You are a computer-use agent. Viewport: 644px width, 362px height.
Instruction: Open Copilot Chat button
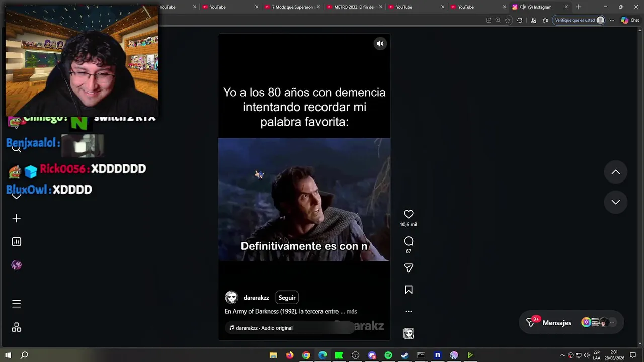point(630,20)
